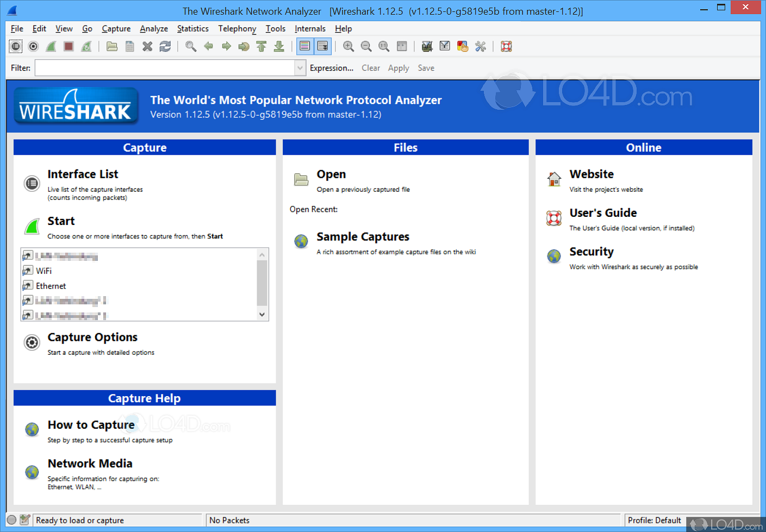
Task: Toggle Auto Scroll in Live Capture
Action: click(323, 46)
